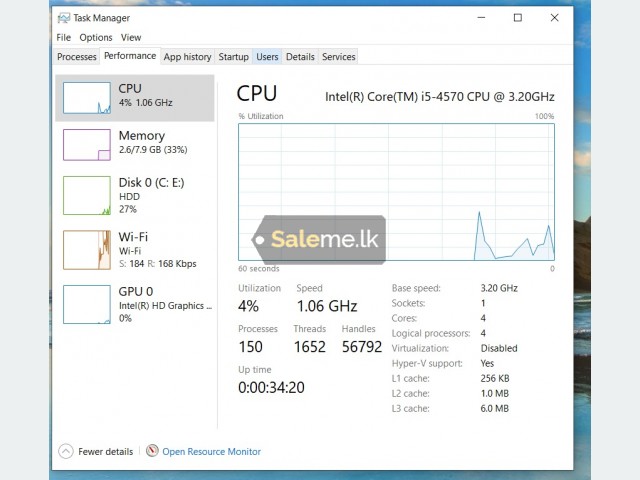
Task: Click the Virtualization Disabled value
Action: pyautogui.click(x=499, y=349)
